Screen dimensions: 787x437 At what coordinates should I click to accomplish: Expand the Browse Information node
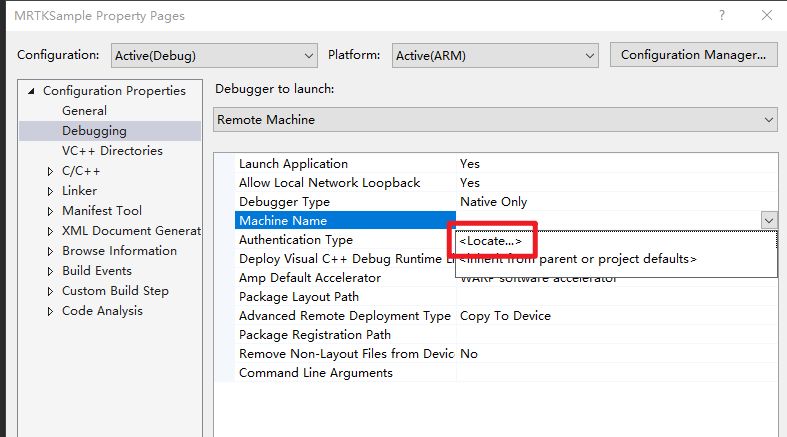click(x=50, y=251)
